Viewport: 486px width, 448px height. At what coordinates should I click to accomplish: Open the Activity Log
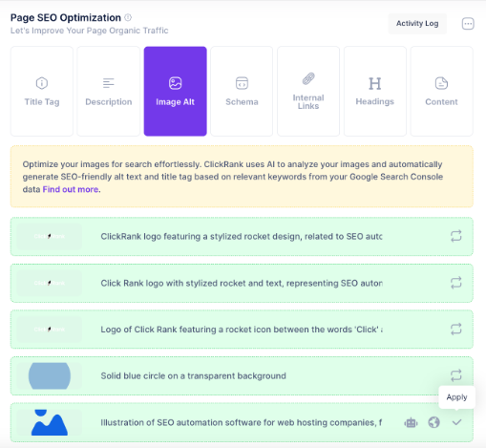point(417,23)
